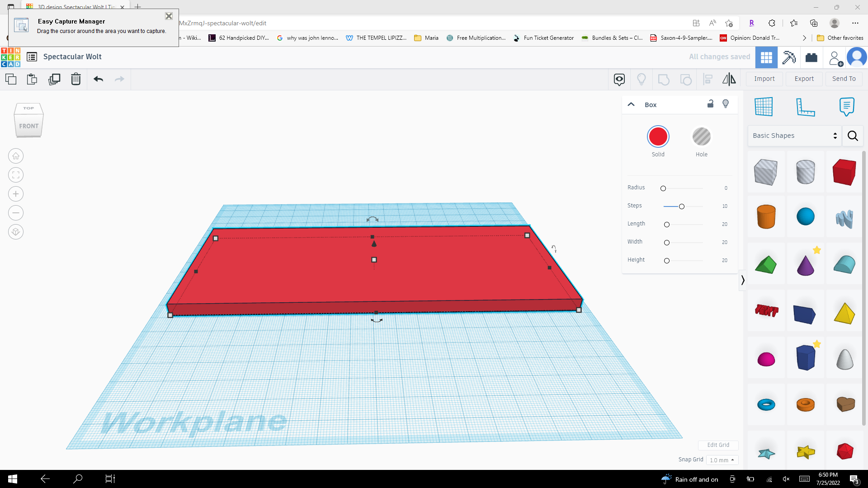Click the Group shapes icon
Screen dimensions: 868x488
[x=664, y=80]
